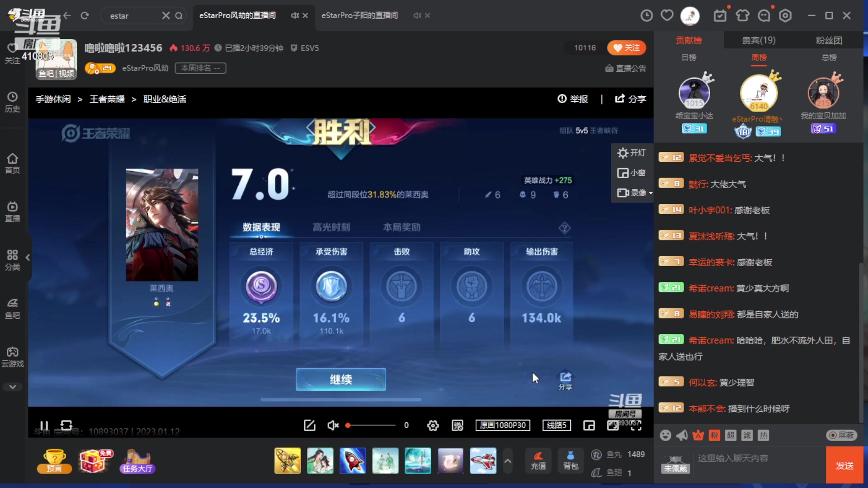Open followed streamers heart icon in title bar

point(667,15)
